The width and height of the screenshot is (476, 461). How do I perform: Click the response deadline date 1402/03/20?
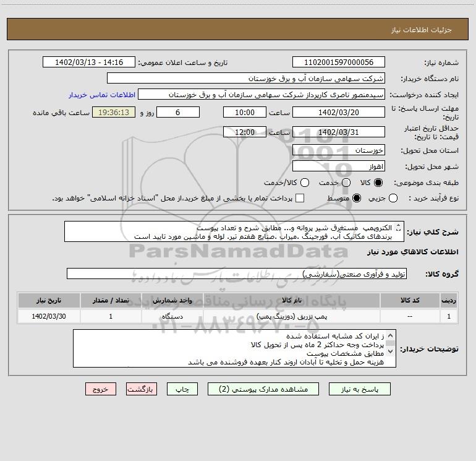tap(339, 112)
